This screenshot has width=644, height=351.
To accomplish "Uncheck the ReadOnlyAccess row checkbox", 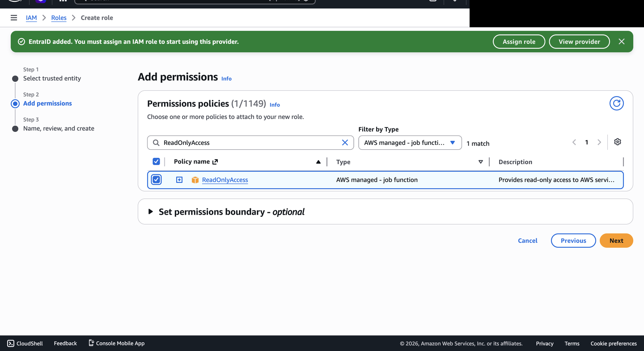I will [x=156, y=180].
